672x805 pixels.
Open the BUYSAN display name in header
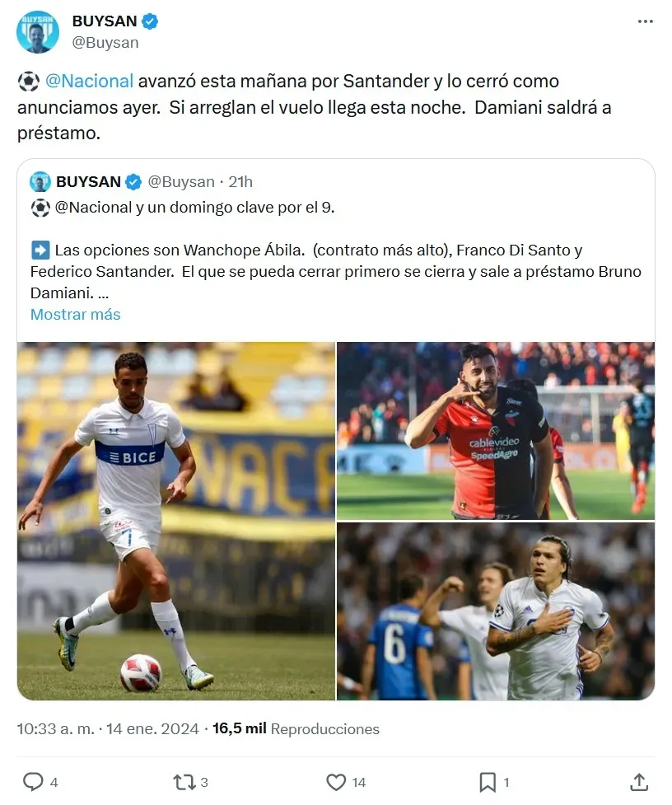105,21
